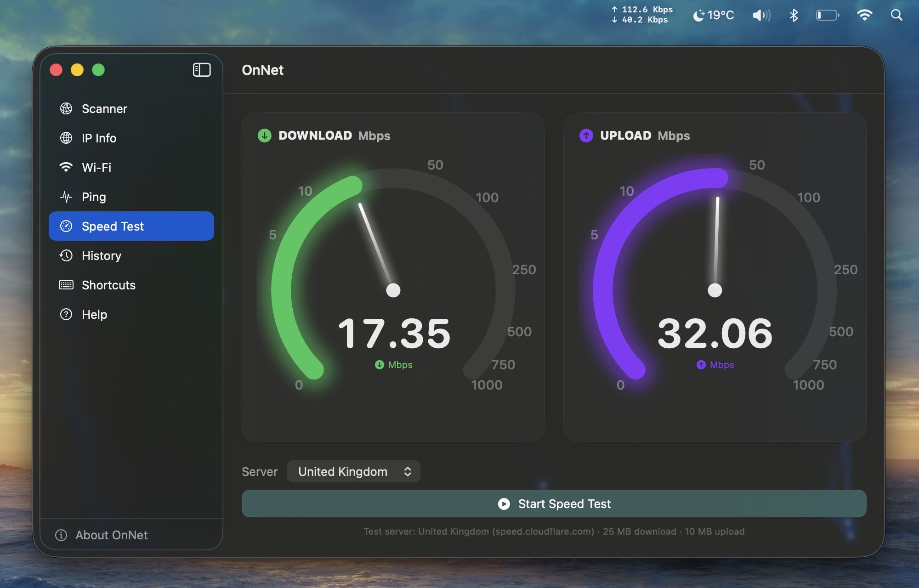
Task: Open Spotlight search in menu bar
Action: point(896,15)
